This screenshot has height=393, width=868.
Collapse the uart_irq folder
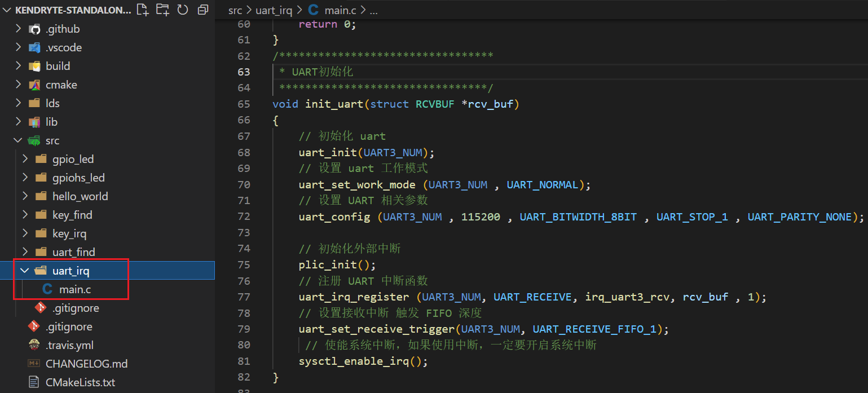[x=25, y=271]
